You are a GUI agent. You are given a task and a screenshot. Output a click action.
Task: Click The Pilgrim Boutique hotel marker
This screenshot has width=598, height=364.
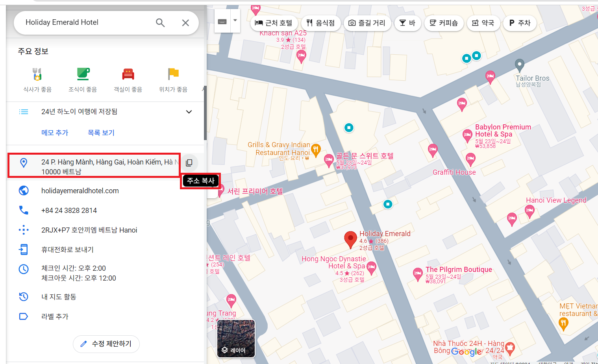click(418, 275)
